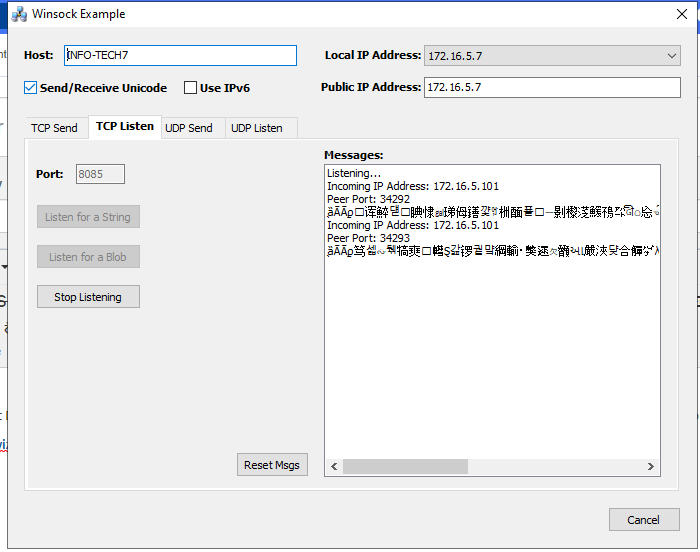The width and height of the screenshot is (700, 552).
Task: Select the TCP Listen tab
Action: click(x=124, y=128)
